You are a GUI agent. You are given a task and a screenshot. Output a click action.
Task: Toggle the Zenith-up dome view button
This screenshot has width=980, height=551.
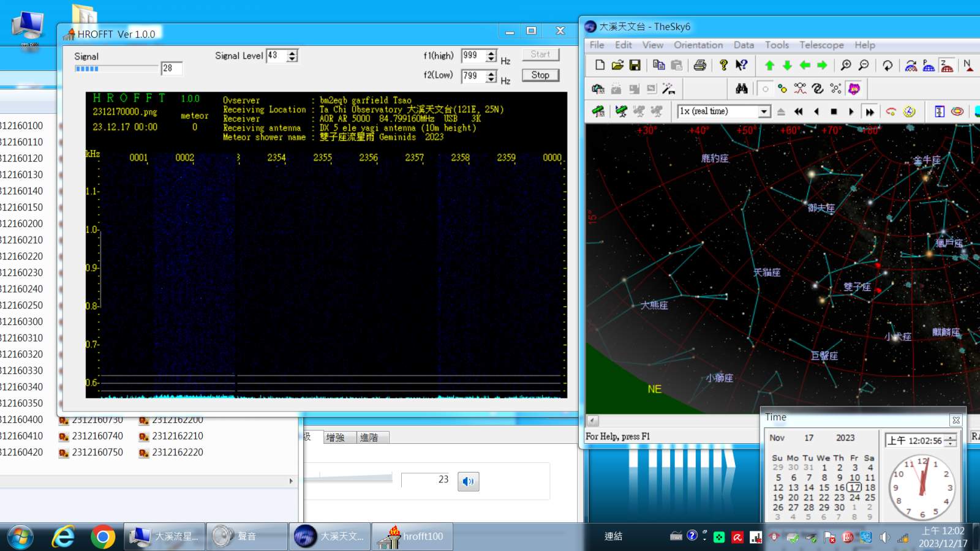[947, 66]
